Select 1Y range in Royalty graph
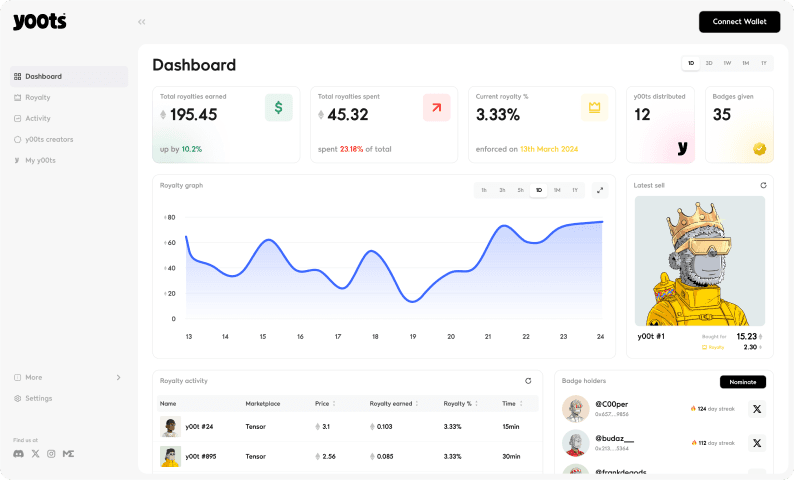Image resolution: width=794 pixels, height=480 pixels. 575,190
